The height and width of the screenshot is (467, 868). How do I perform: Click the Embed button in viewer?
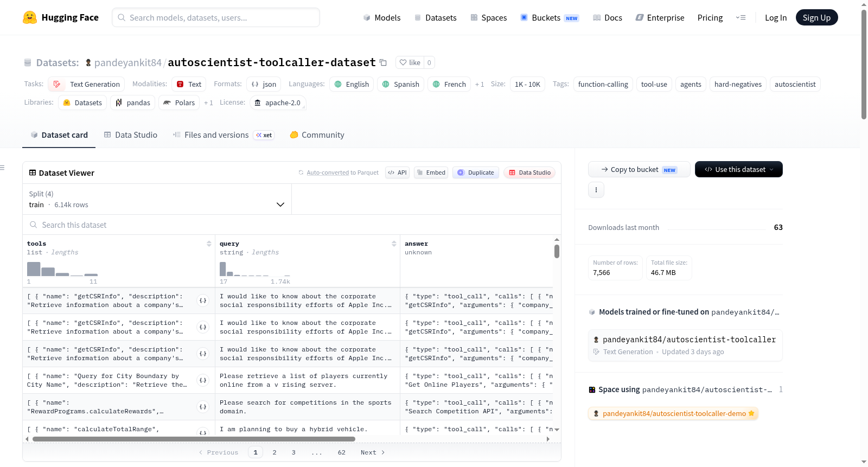click(431, 172)
